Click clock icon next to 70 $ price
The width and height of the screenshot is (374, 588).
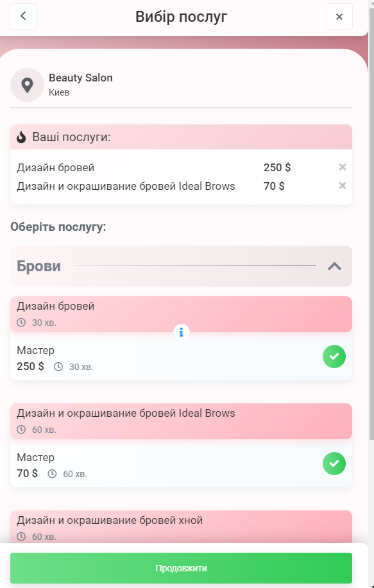(52, 474)
